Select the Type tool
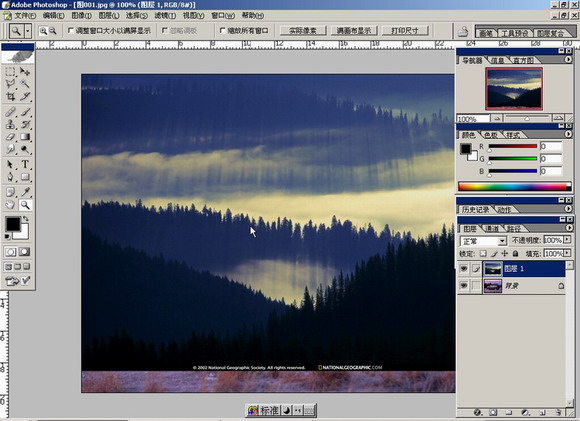The image size is (580, 421). (x=25, y=164)
